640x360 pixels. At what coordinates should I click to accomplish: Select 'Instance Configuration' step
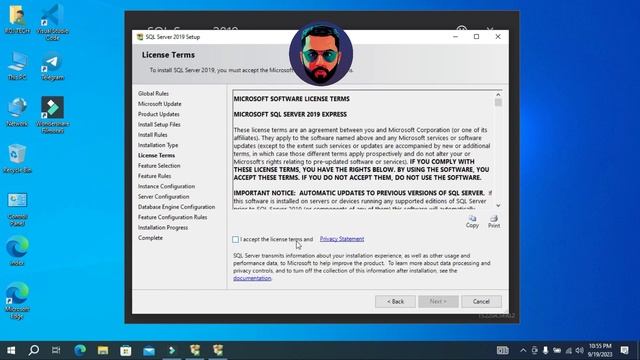(x=166, y=187)
